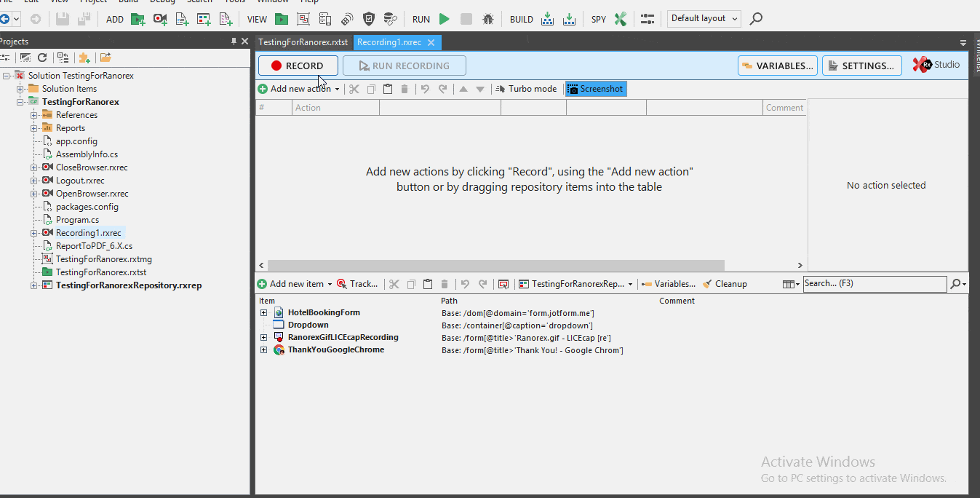Image resolution: width=980 pixels, height=498 pixels.
Task: Expand the HotelBookingForm repository item
Action: [x=264, y=313]
